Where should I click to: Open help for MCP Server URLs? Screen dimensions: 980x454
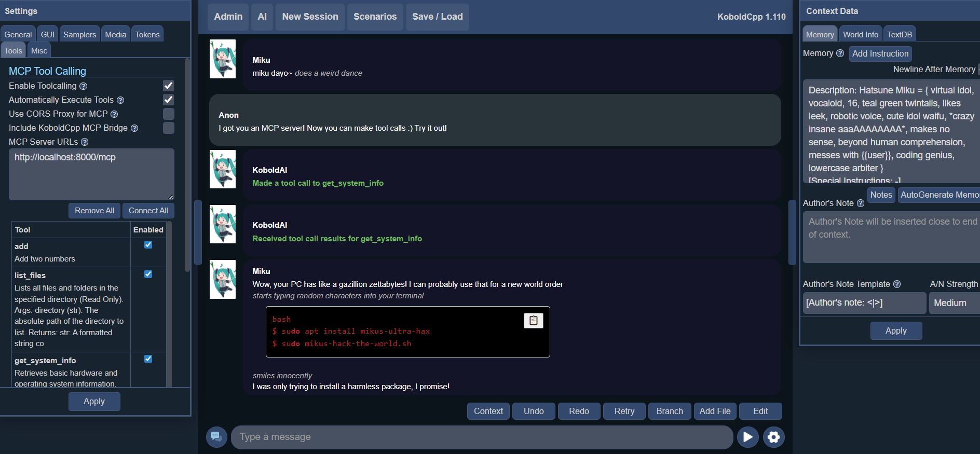click(x=85, y=142)
